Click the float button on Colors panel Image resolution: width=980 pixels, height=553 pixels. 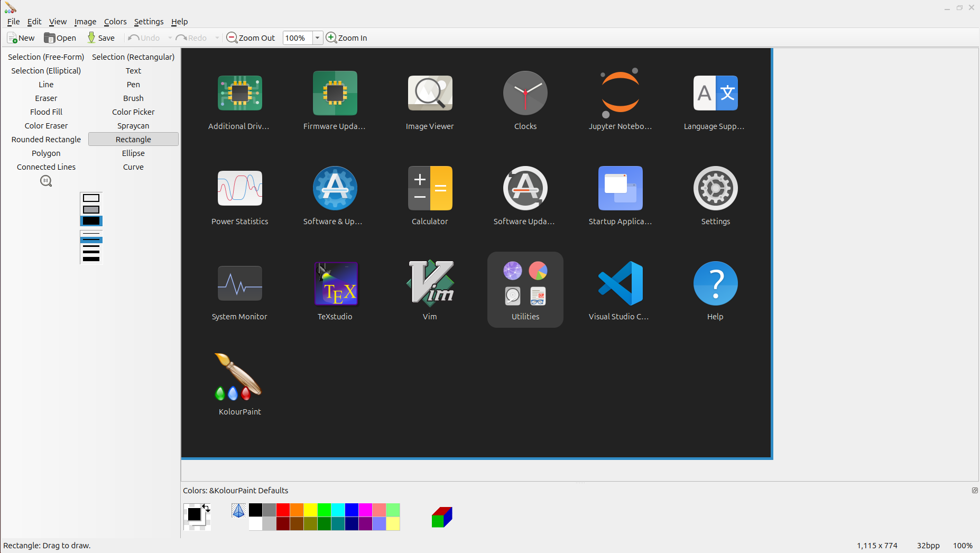click(975, 491)
